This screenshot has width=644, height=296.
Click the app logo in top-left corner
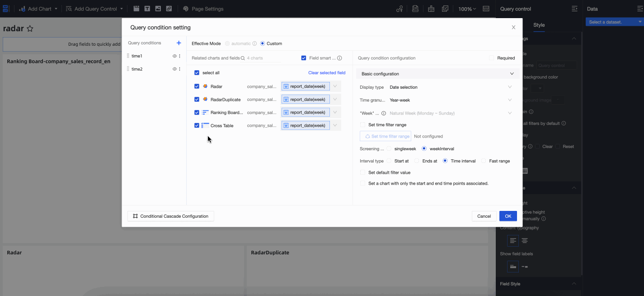coord(6,9)
